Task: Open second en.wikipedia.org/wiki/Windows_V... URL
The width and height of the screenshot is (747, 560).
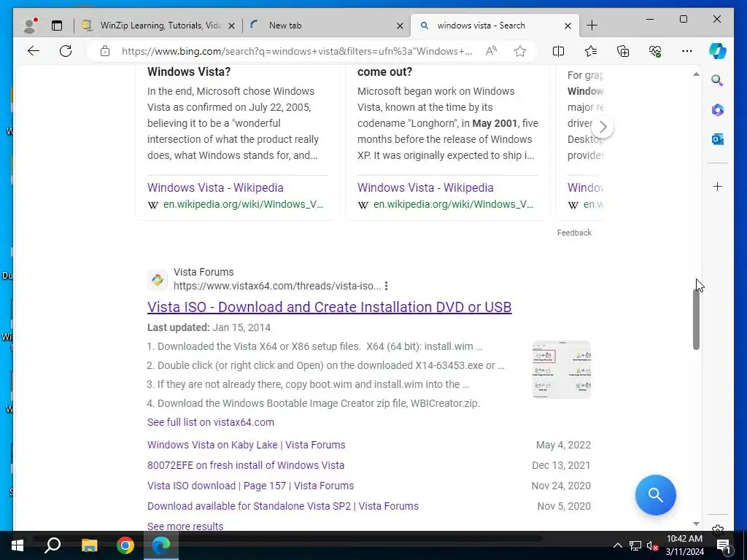Action: (x=453, y=204)
